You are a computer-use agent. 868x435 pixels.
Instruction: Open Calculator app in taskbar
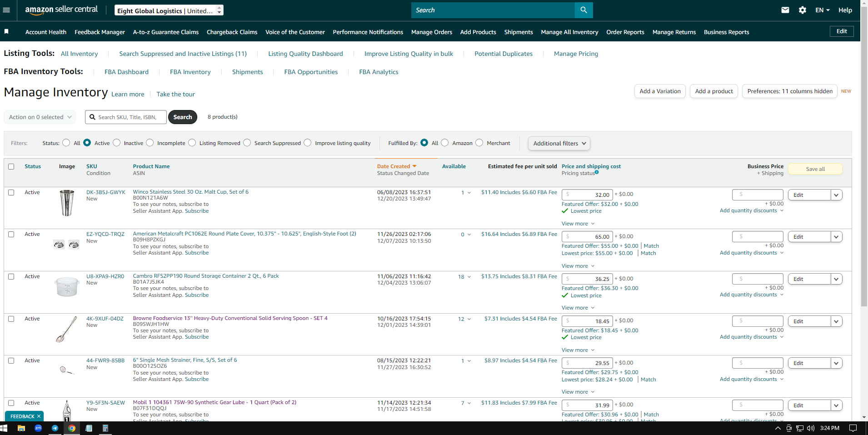[105, 428]
